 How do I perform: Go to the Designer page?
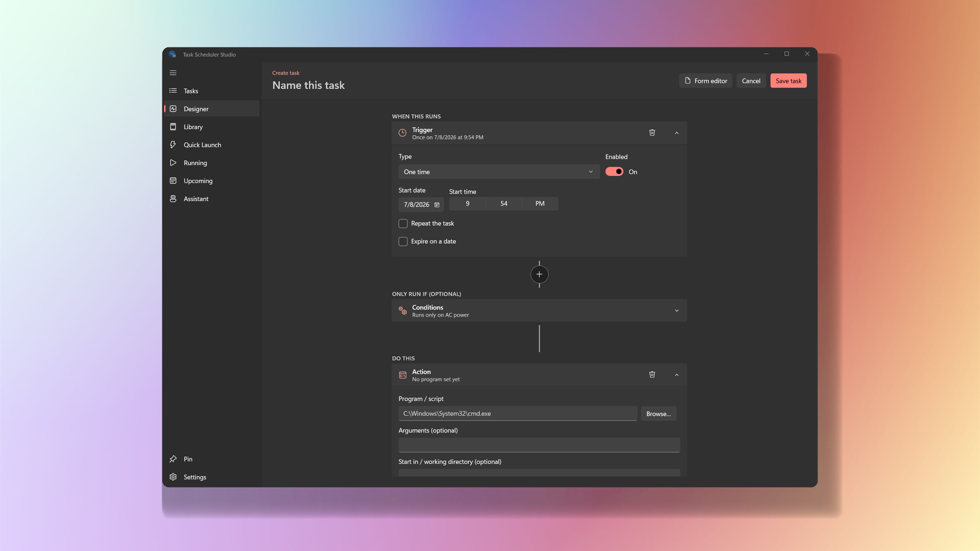[x=212, y=109]
